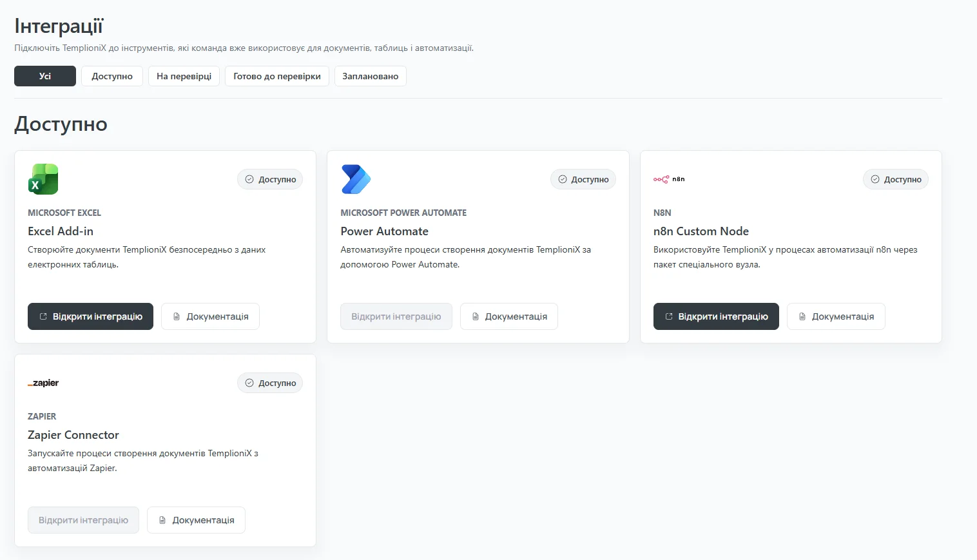Filter by Готово до перевірки

277,76
